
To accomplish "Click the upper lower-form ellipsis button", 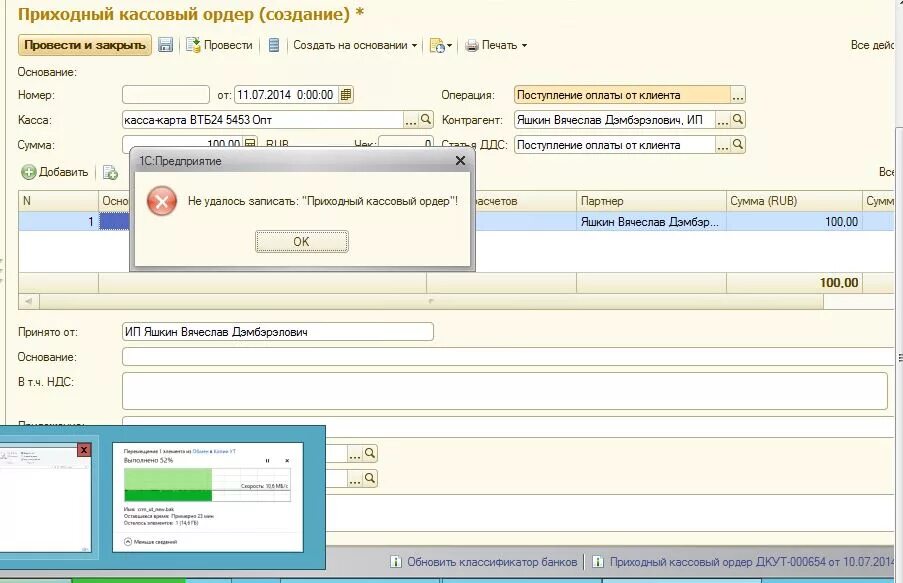I will click(x=355, y=454).
